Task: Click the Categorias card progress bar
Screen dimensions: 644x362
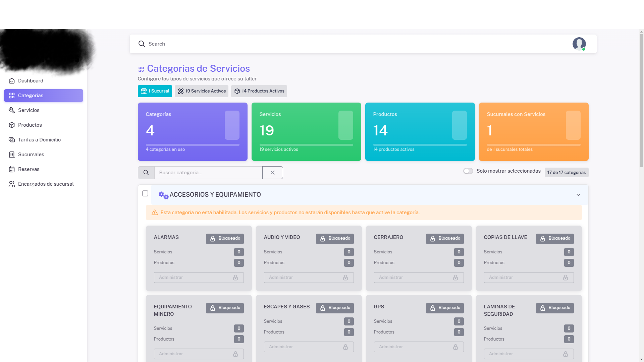Action: coord(192,144)
